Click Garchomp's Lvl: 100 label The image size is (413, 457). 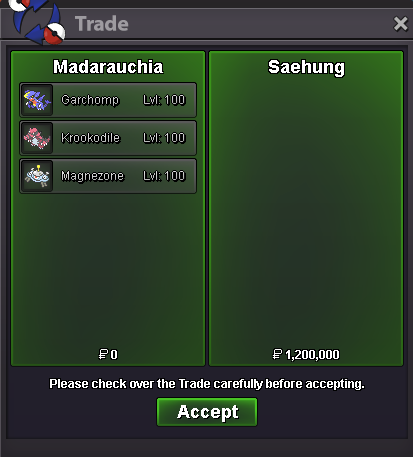tap(164, 100)
